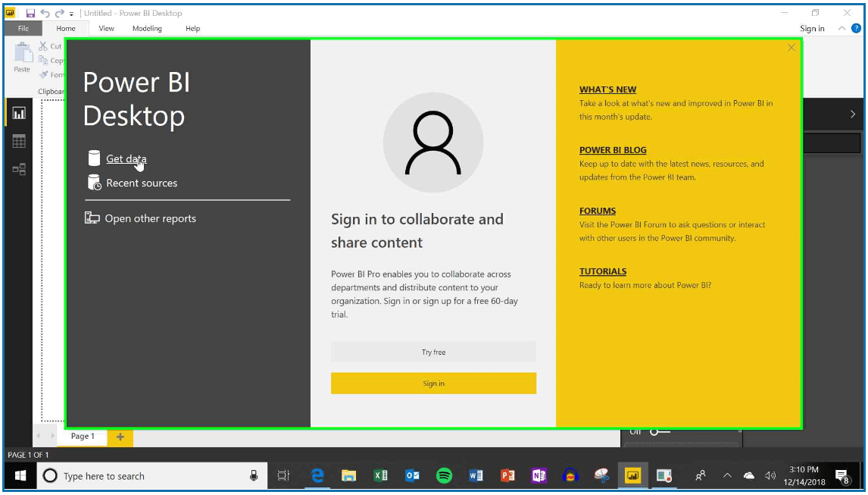Click the Get data link
868x495 pixels.
[126, 158]
